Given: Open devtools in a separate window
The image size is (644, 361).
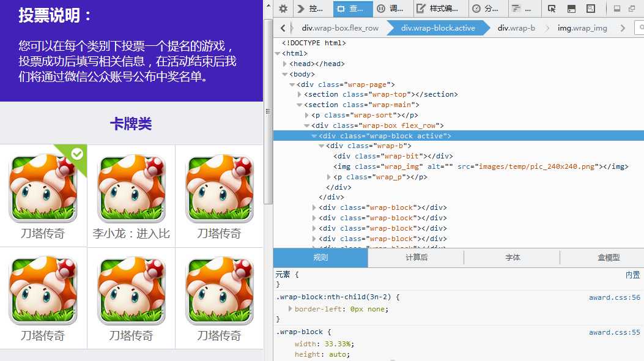Looking at the screenshot, I should (632, 9).
